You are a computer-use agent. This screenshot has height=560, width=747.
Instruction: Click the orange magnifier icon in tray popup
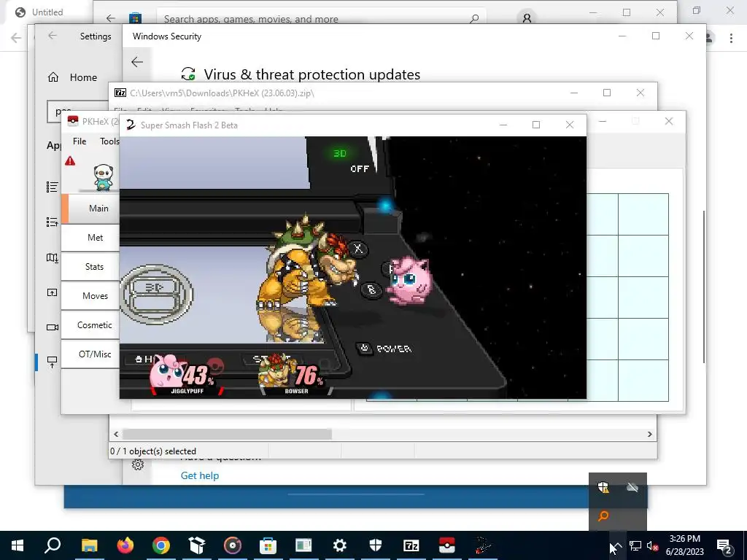pyautogui.click(x=603, y=516)
